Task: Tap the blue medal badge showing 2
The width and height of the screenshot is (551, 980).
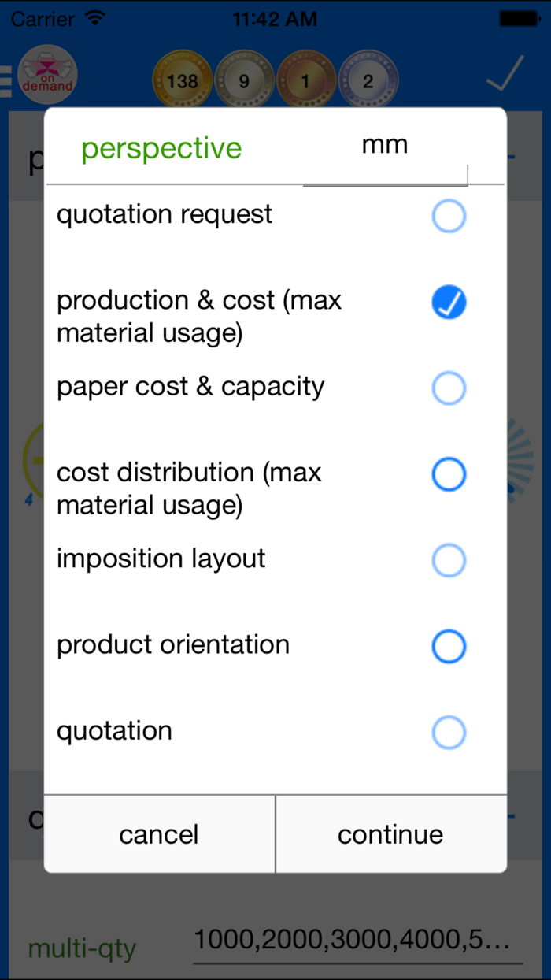Action: coord(368,81)
